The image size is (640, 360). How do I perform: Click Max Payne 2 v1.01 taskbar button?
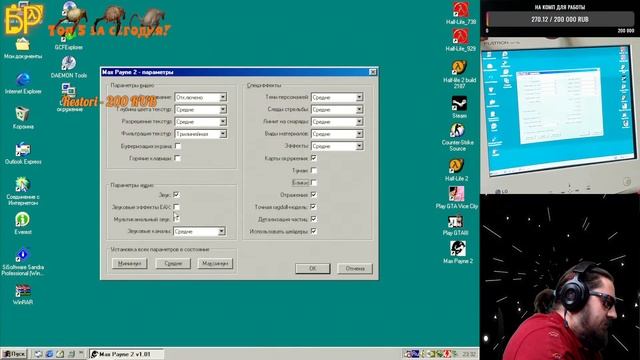pyautogui.click(x=127, y=354)
